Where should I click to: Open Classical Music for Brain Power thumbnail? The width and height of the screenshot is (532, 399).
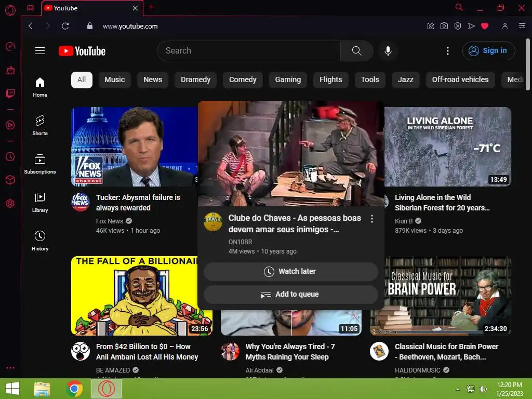coord(441,296)
